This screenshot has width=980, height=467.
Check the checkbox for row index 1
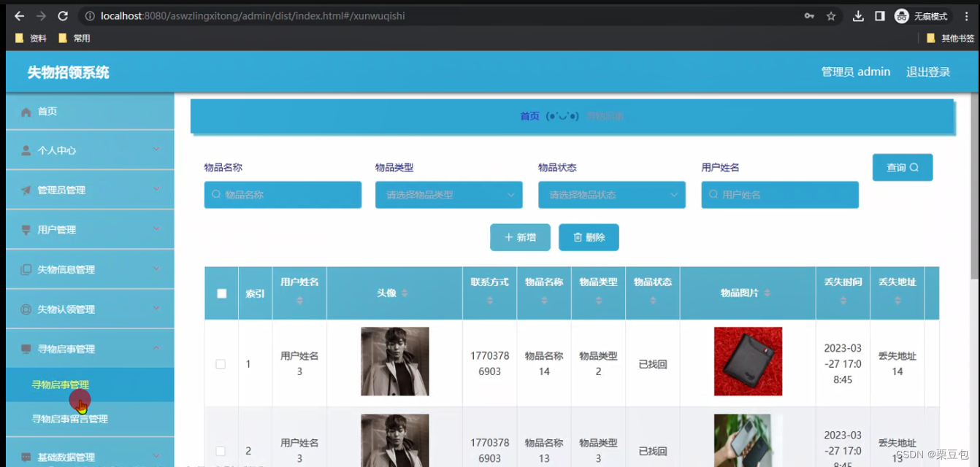[221, 363]
